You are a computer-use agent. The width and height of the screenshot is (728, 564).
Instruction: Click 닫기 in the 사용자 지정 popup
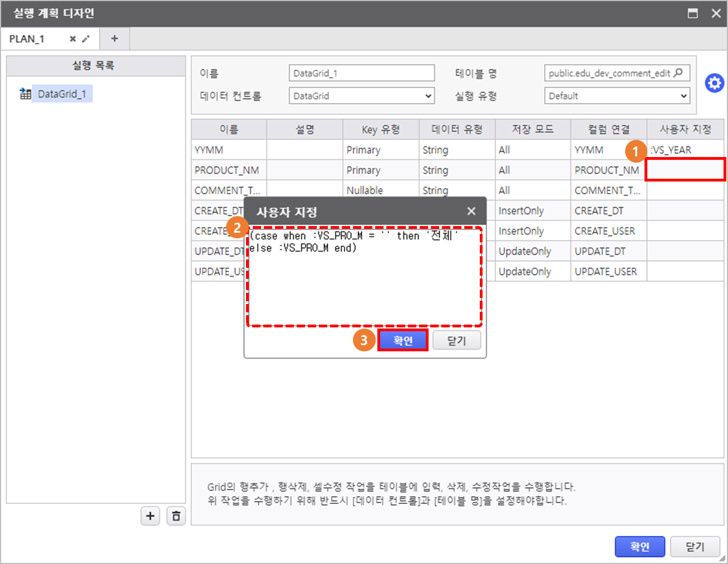point(456,341)
